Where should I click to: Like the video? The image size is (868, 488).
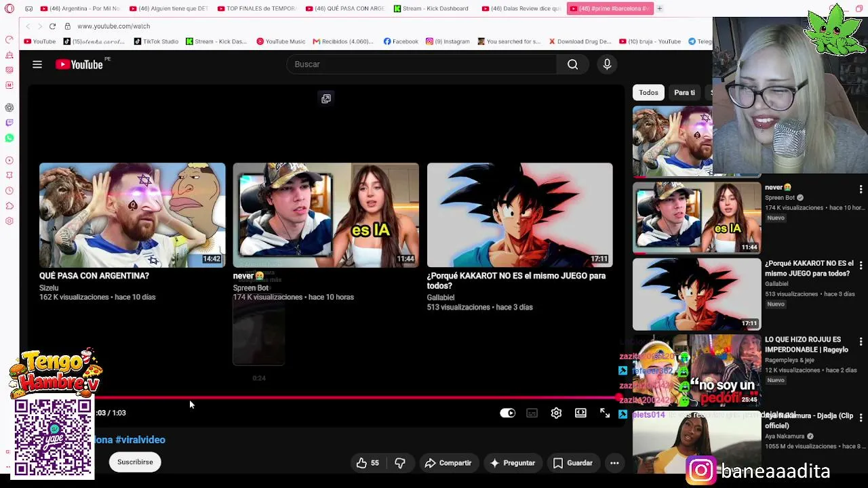368,463
